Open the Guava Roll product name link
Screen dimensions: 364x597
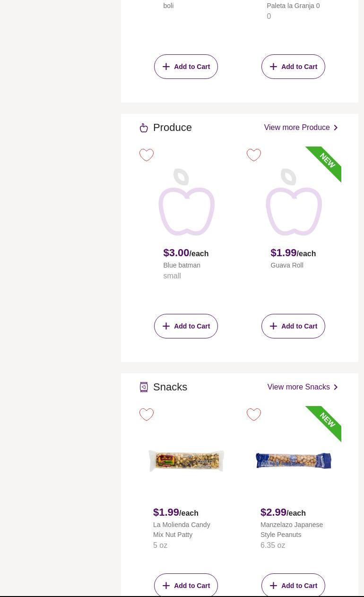287,265
